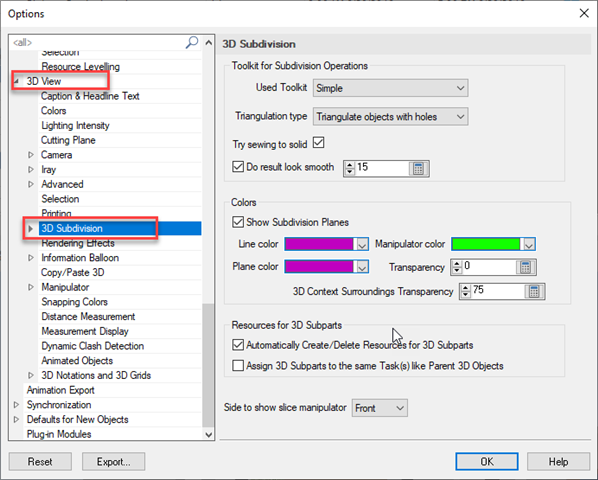The width and height of the screenshot is (598, 480).
Task: Click the search magnifier icon in options filter
Action: tap(192, 42)
